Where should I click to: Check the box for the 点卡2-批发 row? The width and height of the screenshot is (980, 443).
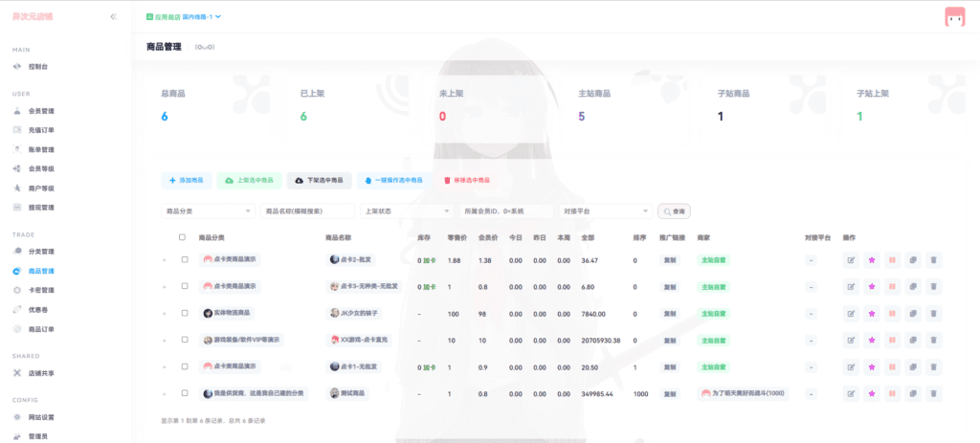[x=183, y=259]
